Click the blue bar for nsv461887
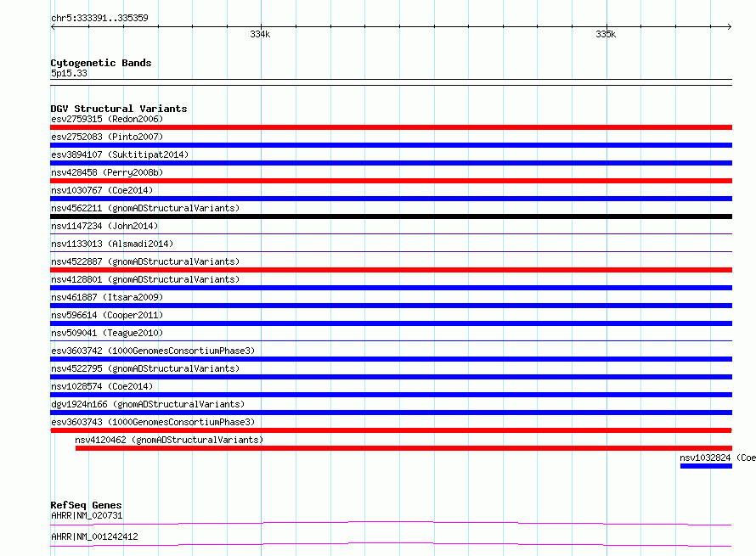756x556 pixels. point(391,306)
